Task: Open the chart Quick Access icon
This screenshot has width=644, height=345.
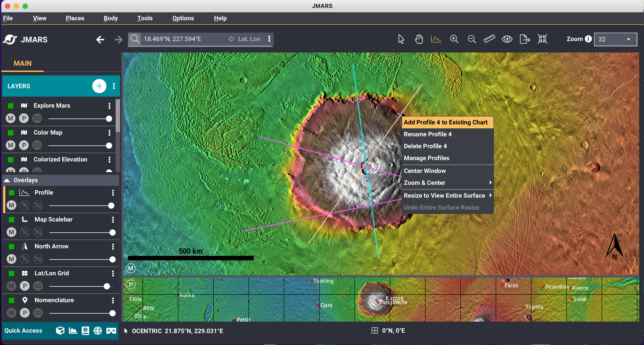Action: click(x=73, y=331)
